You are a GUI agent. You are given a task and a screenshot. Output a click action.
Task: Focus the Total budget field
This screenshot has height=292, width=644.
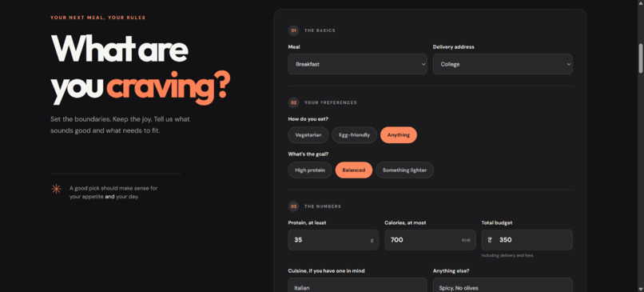tap(527, 240)
